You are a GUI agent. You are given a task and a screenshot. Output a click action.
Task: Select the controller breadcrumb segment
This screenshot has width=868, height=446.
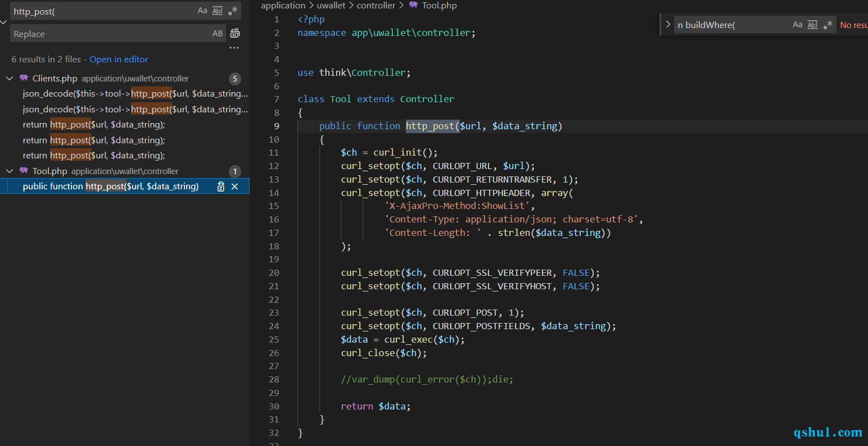point(376,5)
